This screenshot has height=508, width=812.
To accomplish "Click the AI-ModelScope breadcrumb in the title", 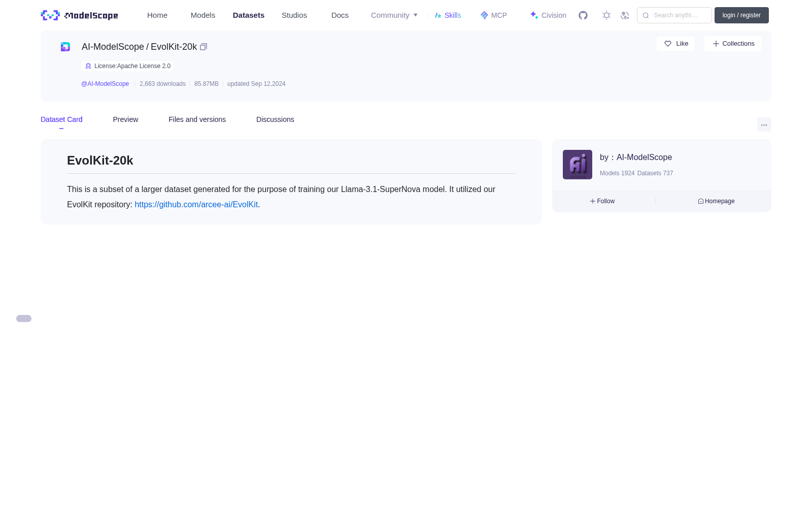I will click(x=113, y=47).
